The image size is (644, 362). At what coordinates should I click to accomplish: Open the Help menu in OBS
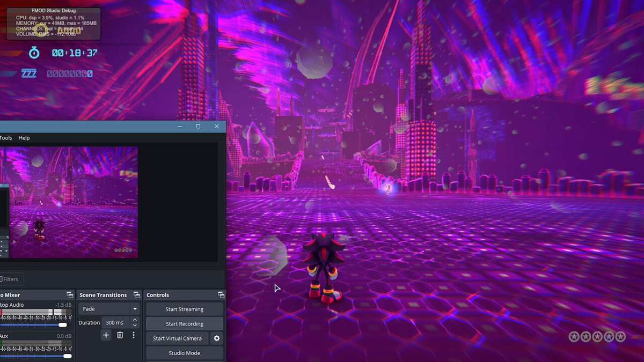[x=24, y=138]
